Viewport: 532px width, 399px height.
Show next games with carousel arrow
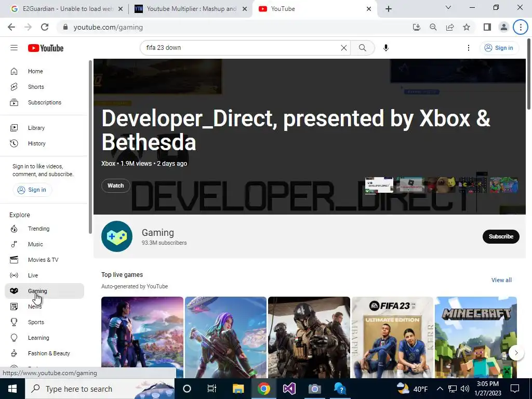(516, 353)
